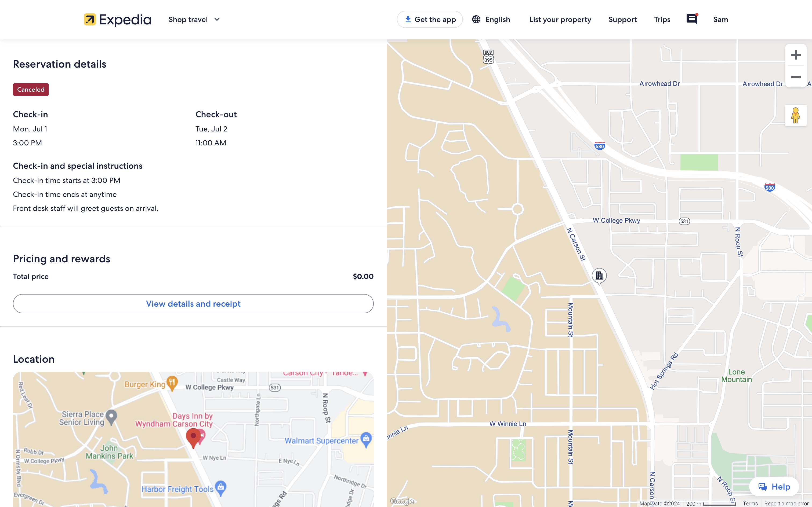Open the Support menu item
Viewport: 812px width, 507px height.
click(622, 19)
